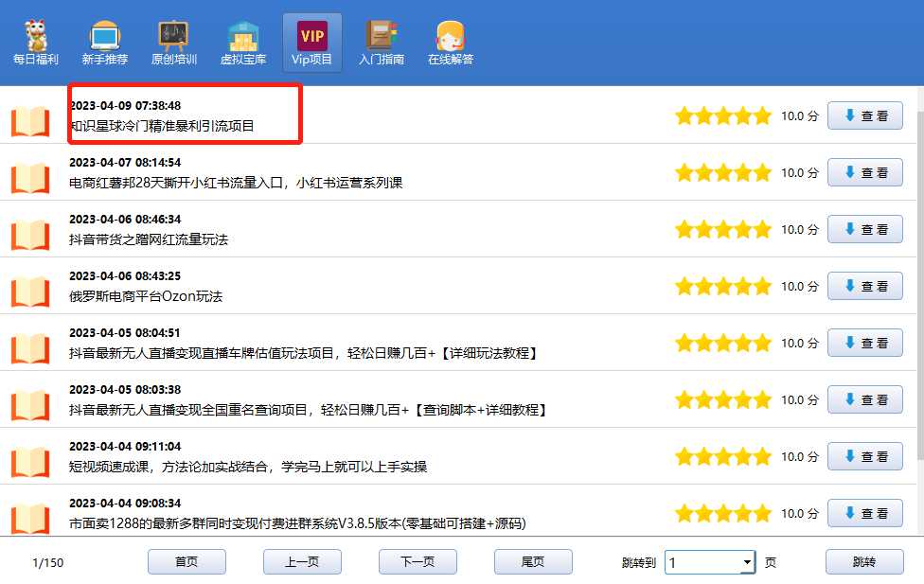924x584 pixels.
Task: Open the 入门指南 book icon
Action: tap(382, 43)
